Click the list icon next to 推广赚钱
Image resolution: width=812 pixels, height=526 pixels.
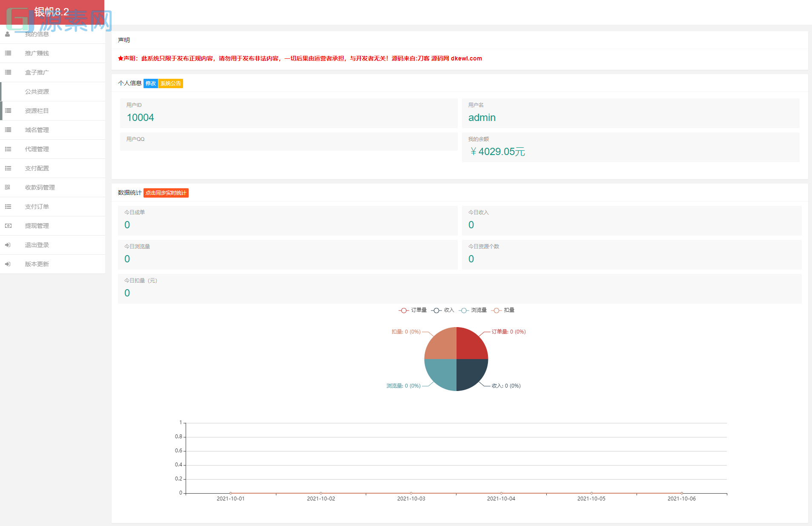point(8,53)
